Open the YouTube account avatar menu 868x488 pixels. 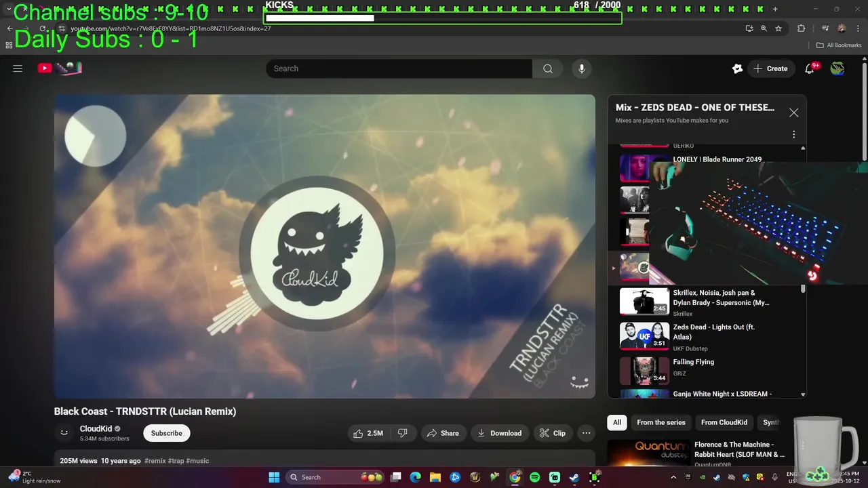tap(837, 68)
